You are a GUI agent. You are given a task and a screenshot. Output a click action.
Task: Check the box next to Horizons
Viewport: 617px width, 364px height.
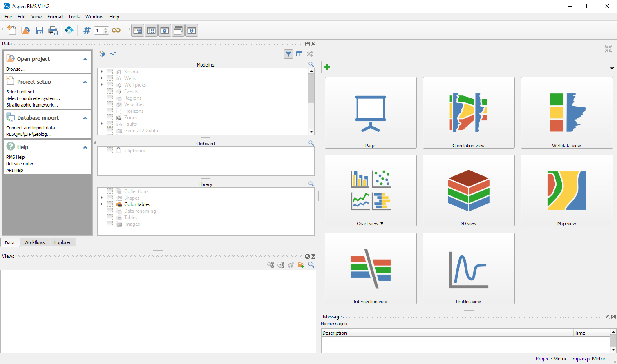[x=110, y=111]
